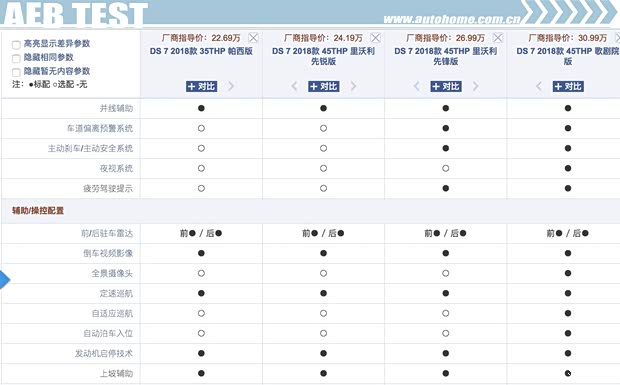Check 高亮显示差异参数 checkbox

[16, 45]
